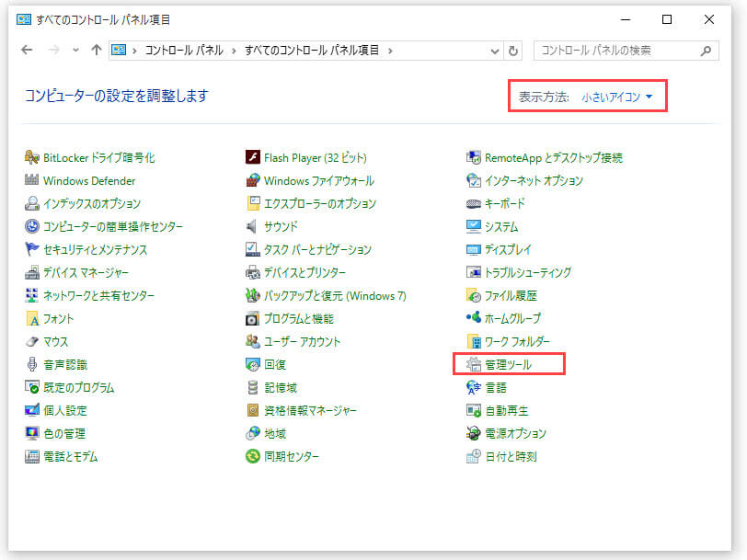Open the 管理ツール link
Screen dimensions: 747x560
pyautogui.click(x=508, y=364)
